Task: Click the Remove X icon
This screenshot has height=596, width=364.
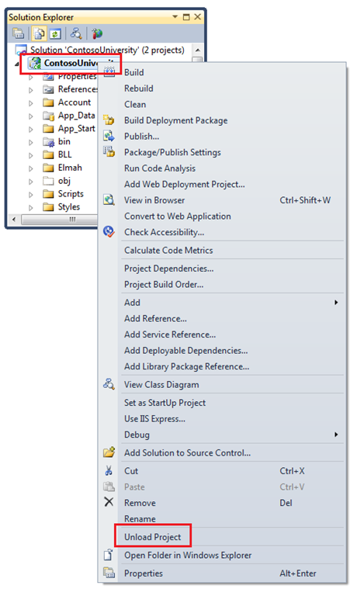Action: click(109, 503)
